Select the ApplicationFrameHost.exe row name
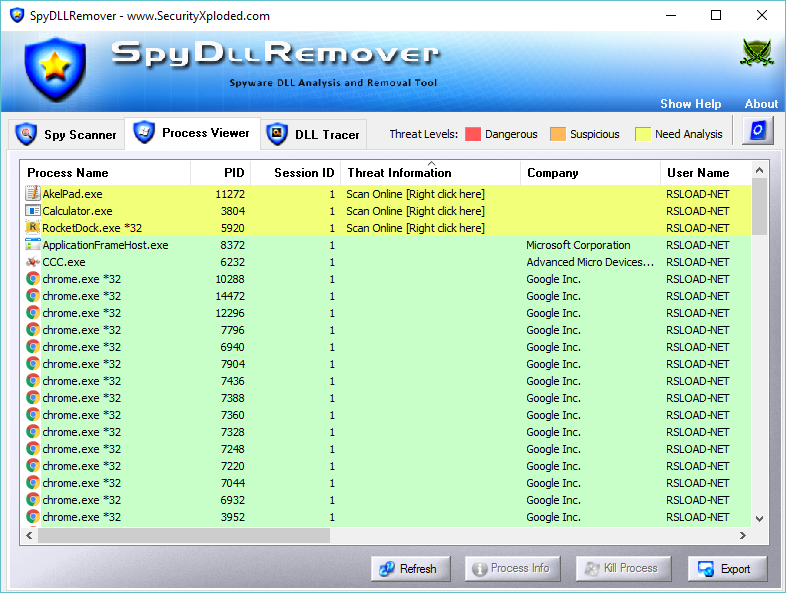 (x=105, y=245)
